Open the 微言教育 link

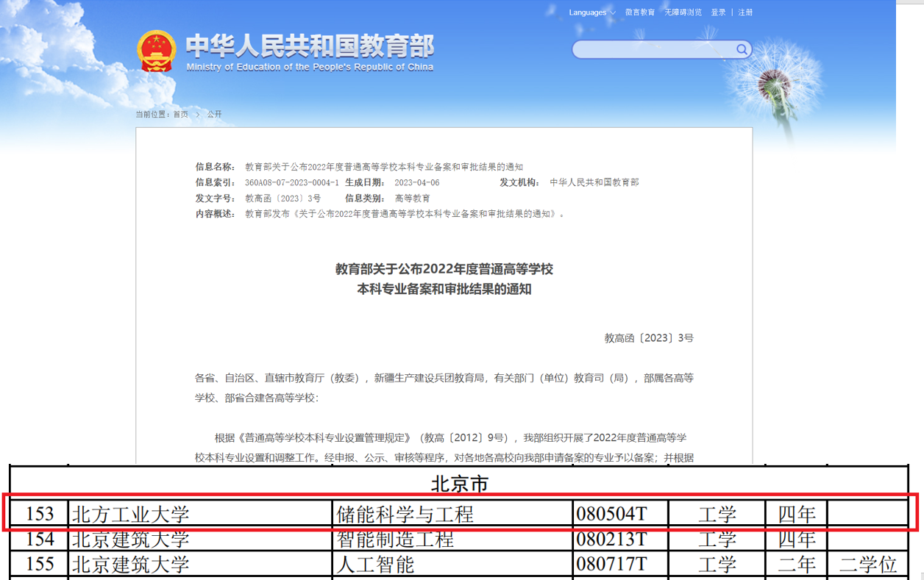click(640, 12)
